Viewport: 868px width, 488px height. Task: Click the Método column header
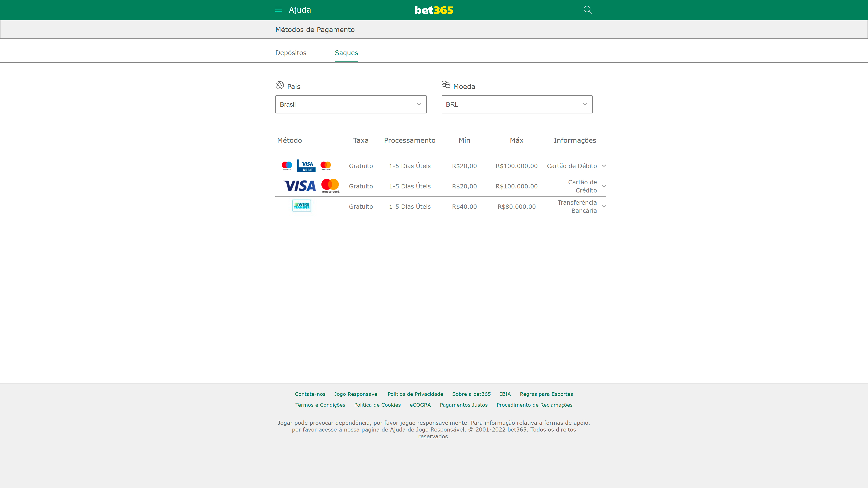pos(289,141)
